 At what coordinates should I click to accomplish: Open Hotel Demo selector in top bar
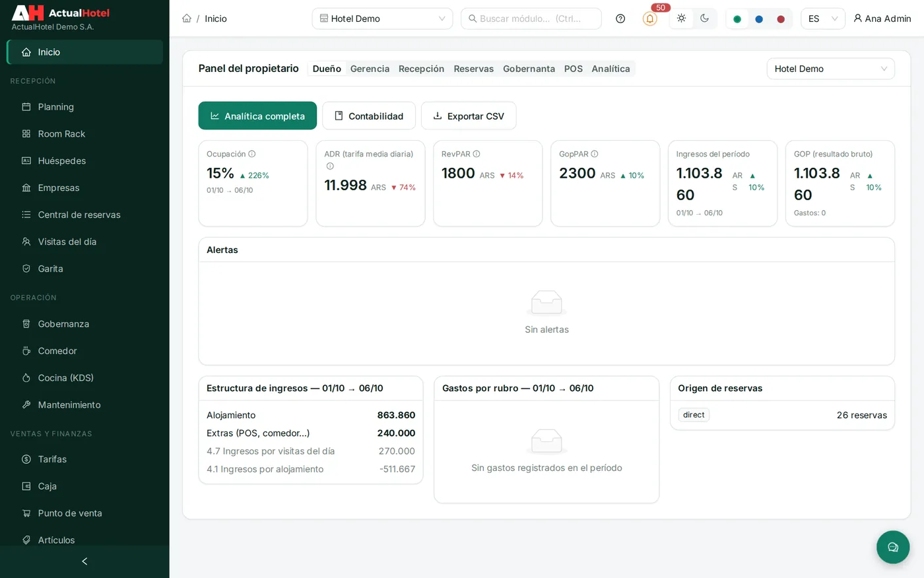point(382,18)
